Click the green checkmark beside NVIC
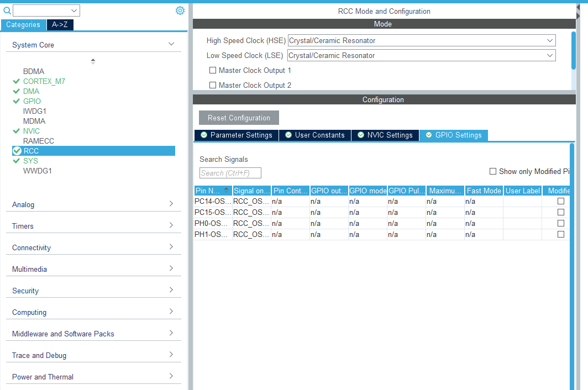 (x=16, y=131)
